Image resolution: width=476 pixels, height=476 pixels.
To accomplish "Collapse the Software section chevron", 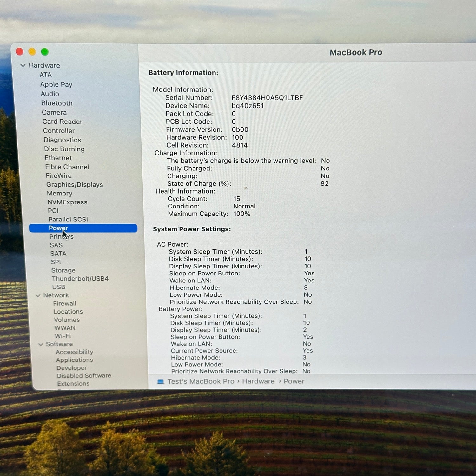I will click(41, 344).
